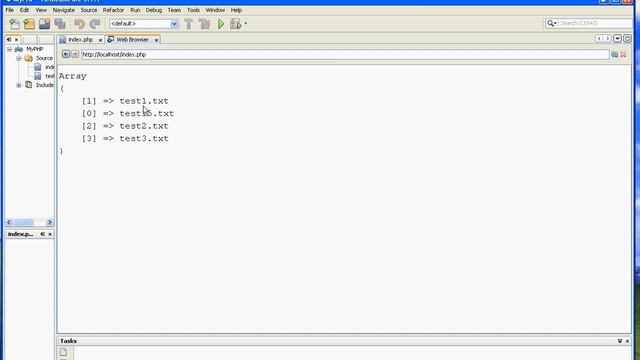This screenshot has height=360, width=640.
Task: Click the Undo arrow icon
Action: (80, 24)
